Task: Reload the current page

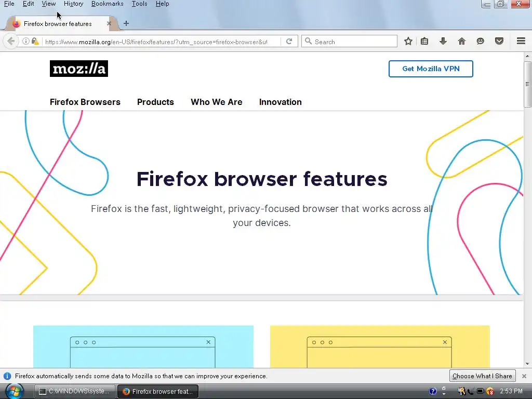Action: 289,42
